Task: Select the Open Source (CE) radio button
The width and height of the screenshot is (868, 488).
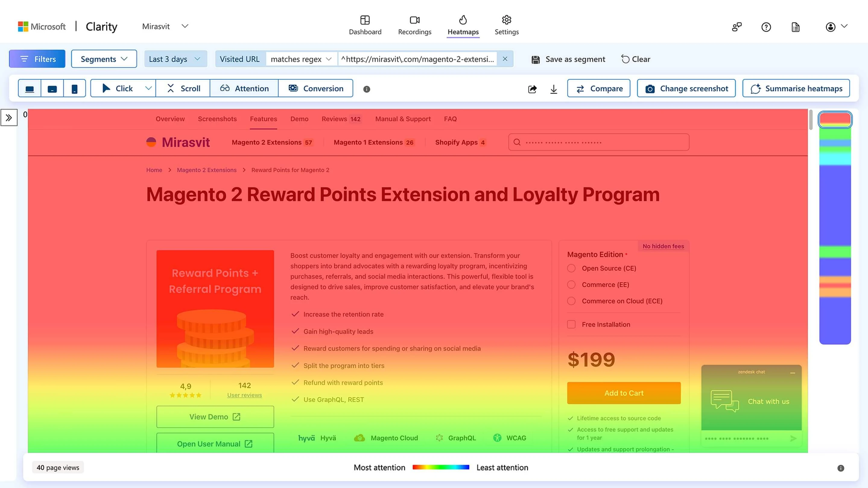Action: (571, 268)
